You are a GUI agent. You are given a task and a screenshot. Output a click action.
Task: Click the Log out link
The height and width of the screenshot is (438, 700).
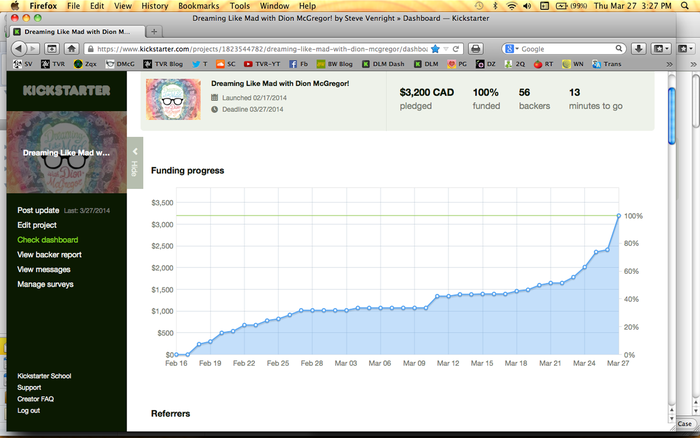coord(29,410)
